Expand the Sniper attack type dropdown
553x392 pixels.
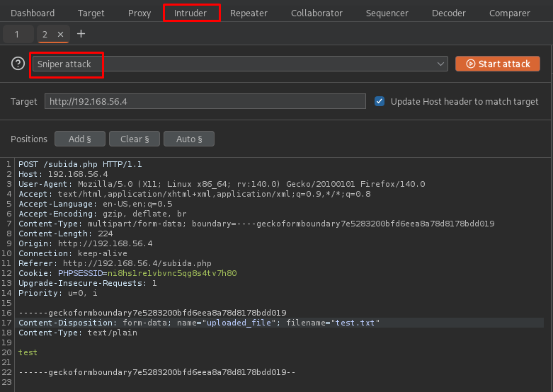(441, 64)
